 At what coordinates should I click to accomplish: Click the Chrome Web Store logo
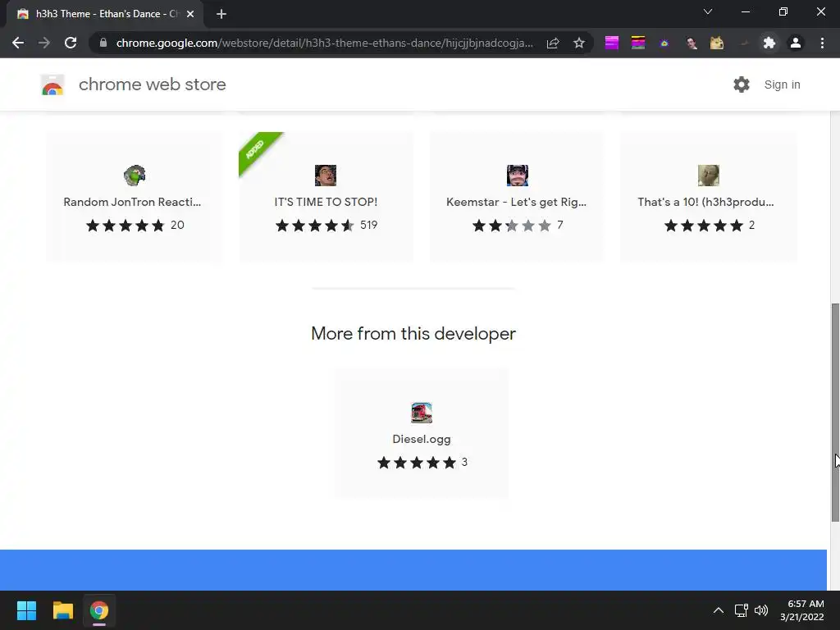tap(52, 84)
